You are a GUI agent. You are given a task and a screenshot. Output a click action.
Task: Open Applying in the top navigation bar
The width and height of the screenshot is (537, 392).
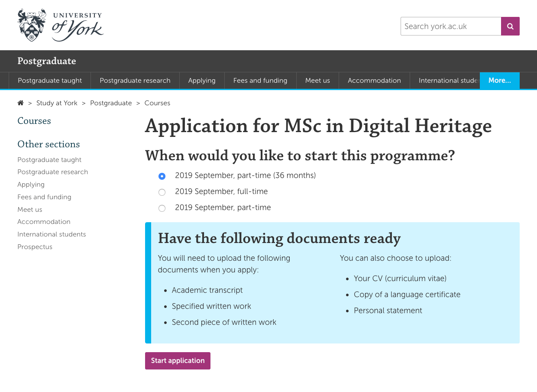tap(202, 81)
